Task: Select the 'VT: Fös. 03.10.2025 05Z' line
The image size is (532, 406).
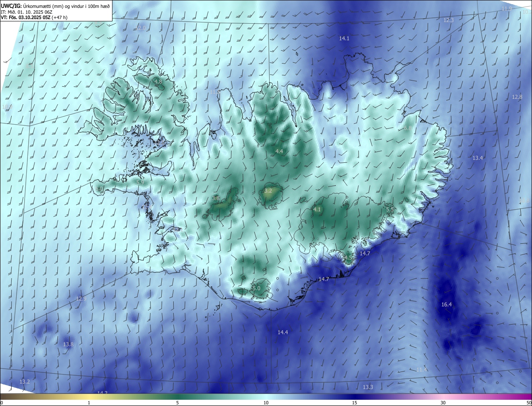Action: [x=34, y=17]
